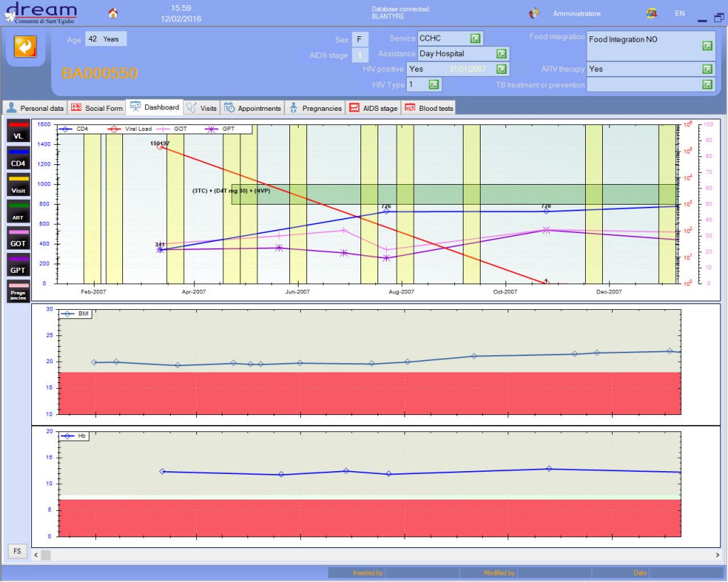728x582 pixels.
Task: Click the GOT icon in the left sidebar
Action: tap(17, 237)
